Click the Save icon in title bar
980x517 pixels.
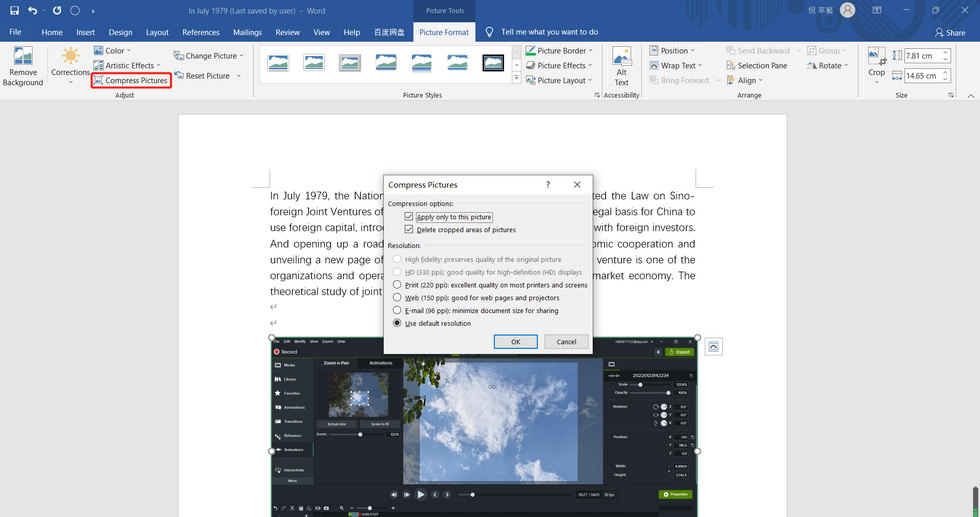(x=12, y=11)
